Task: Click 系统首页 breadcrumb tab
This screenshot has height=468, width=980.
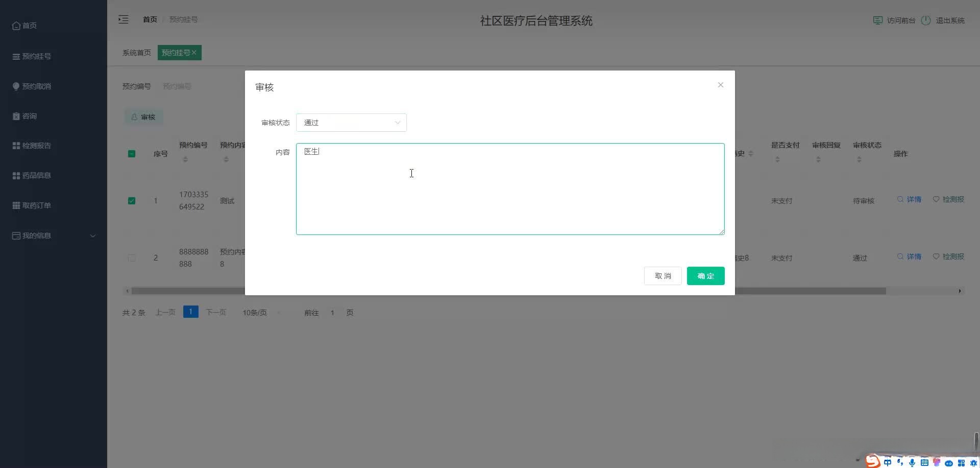Action: click(x=136, y=53)
